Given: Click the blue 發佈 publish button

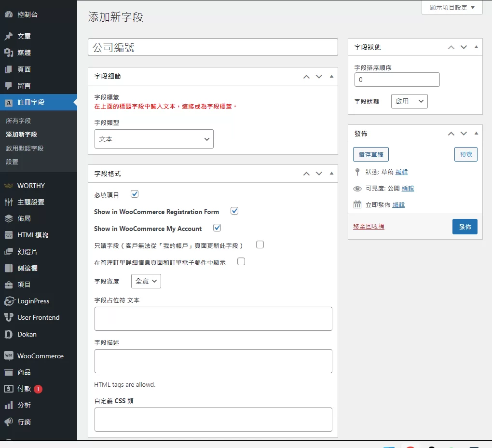Looking at the screenshot, I should pos(465,227).
